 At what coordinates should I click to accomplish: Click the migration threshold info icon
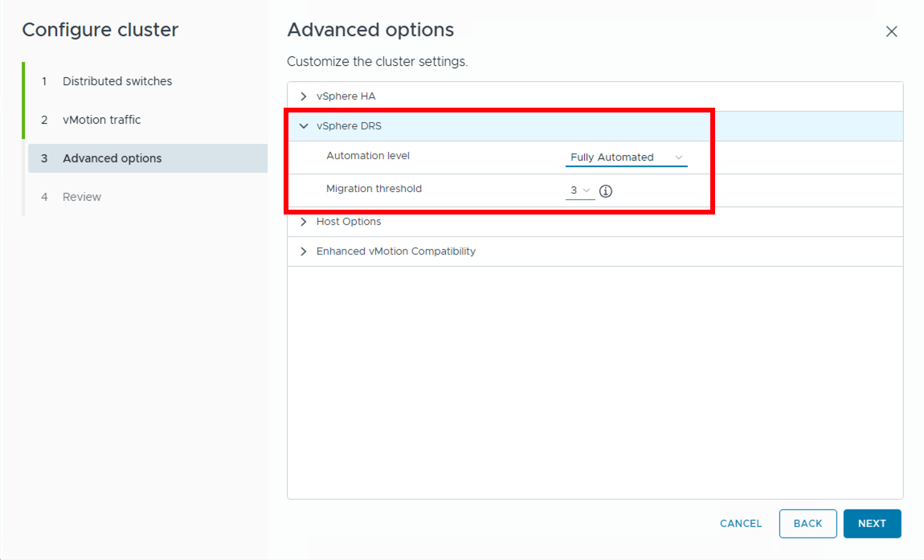(x=606, y=191)
